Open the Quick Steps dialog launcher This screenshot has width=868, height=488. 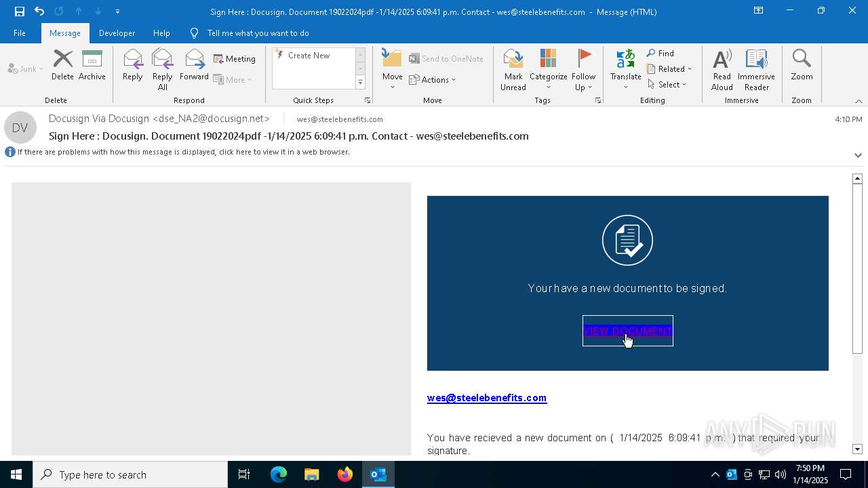[x=368, y=100]
